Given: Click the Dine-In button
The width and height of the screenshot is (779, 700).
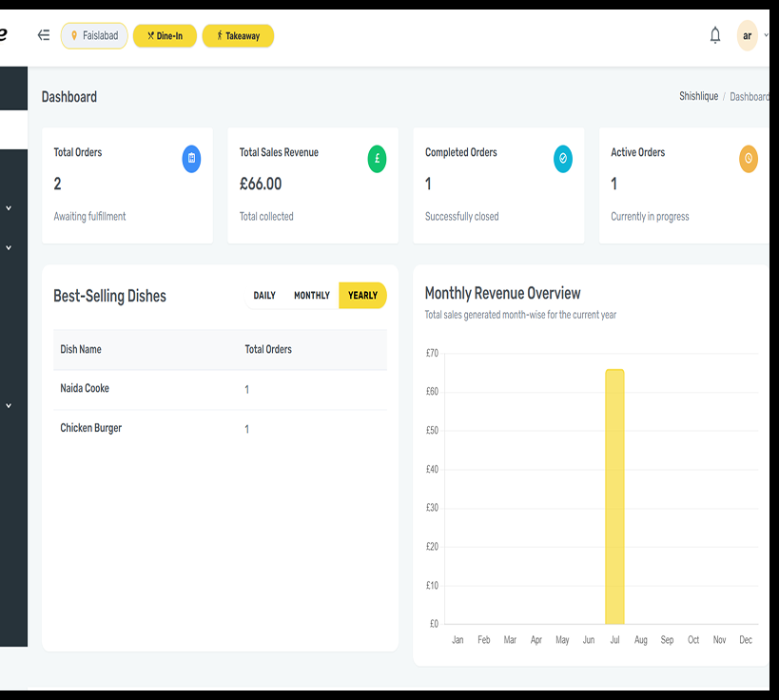Looking at the screenshot, I should (x=165, y=36).
